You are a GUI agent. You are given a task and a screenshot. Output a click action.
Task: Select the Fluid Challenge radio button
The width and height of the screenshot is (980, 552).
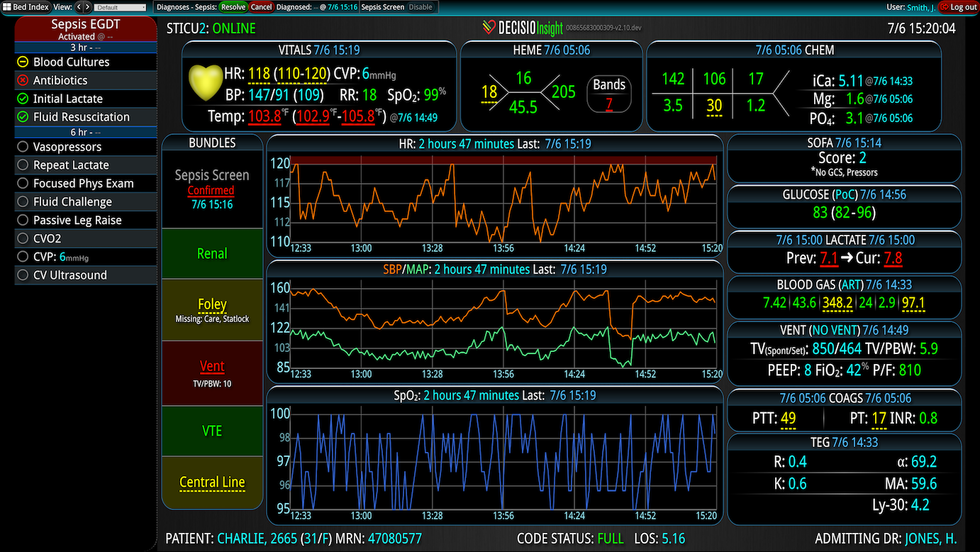(23, 202)
